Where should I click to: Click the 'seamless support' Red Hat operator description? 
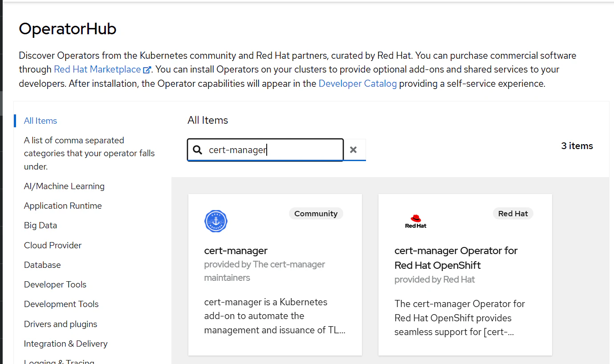[x=459, y=318]
